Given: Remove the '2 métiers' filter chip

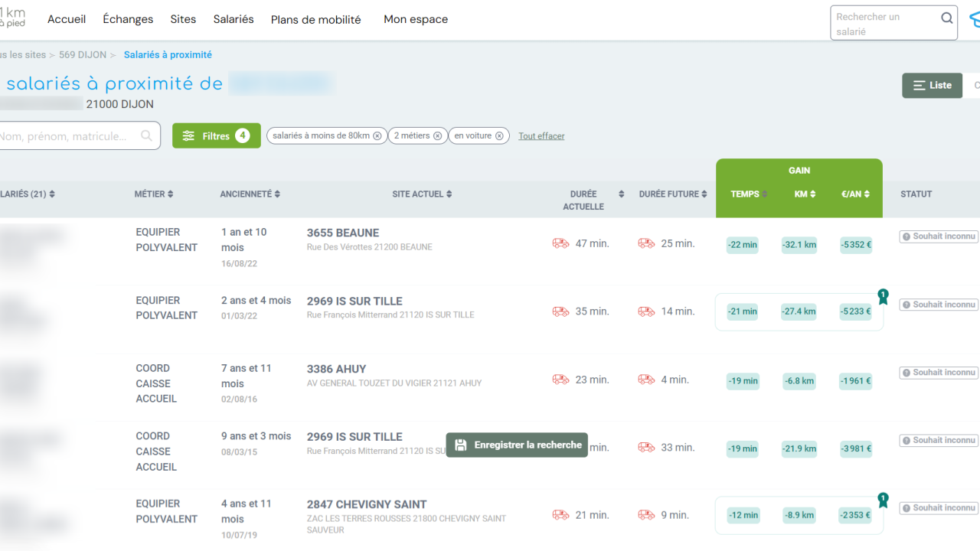Looking at the screenshot, I should (x=437, y=136).
